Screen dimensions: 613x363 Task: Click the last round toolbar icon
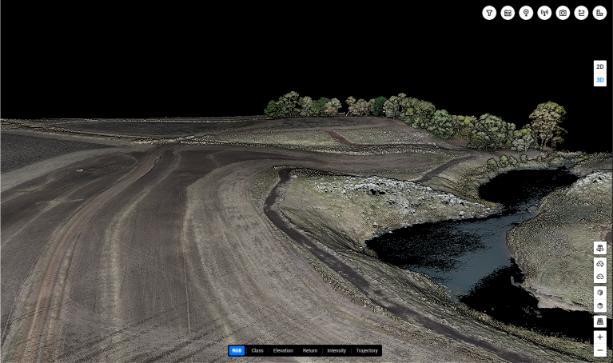(x=599, y=13)
